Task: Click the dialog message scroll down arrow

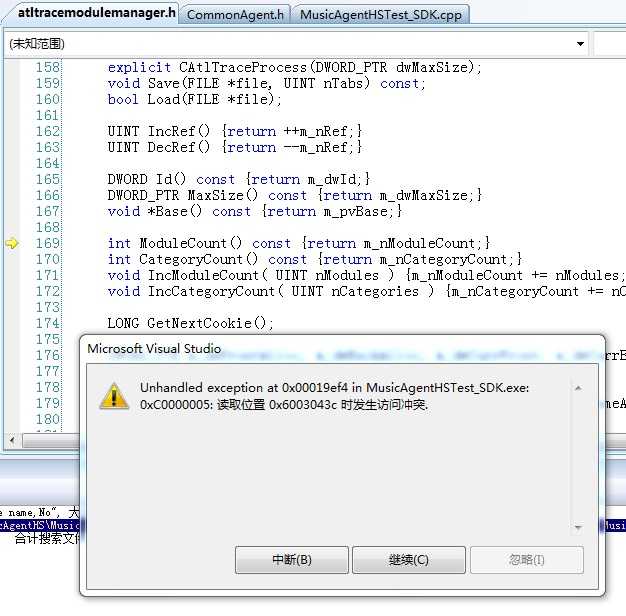Action: pyautogui.click(x=578, y=528)
